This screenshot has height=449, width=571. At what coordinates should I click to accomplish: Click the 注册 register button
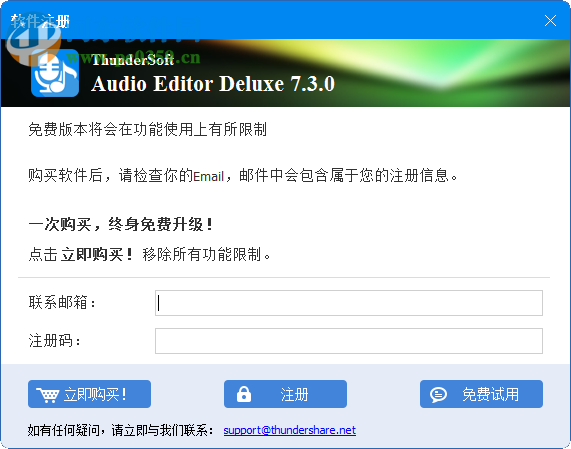click(285, 394)
